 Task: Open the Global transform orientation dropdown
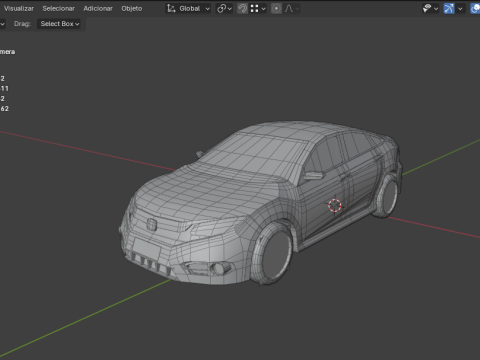coord(188,9)
